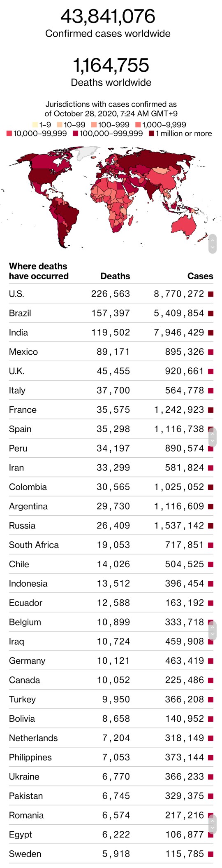The height and width of the screenshot is (868, 222).
Task: Click the 10,000–99,999 legend swatch
Action: 9,133
